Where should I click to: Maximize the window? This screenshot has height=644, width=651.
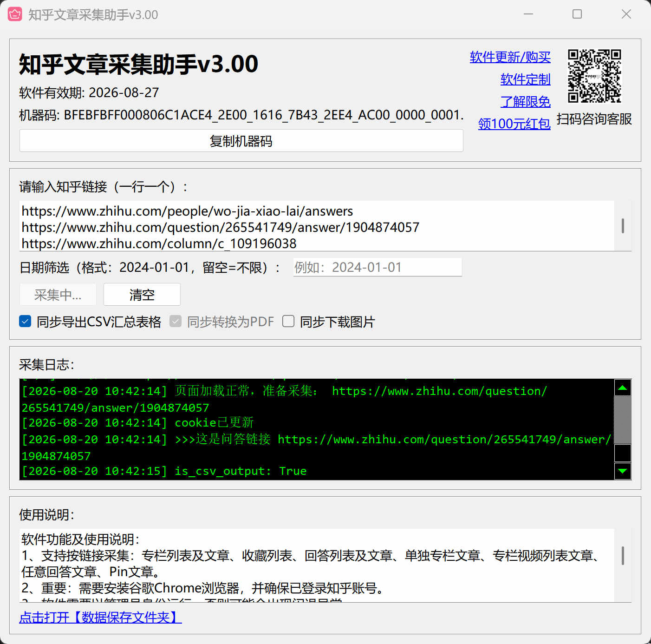(x=577, y=14)
